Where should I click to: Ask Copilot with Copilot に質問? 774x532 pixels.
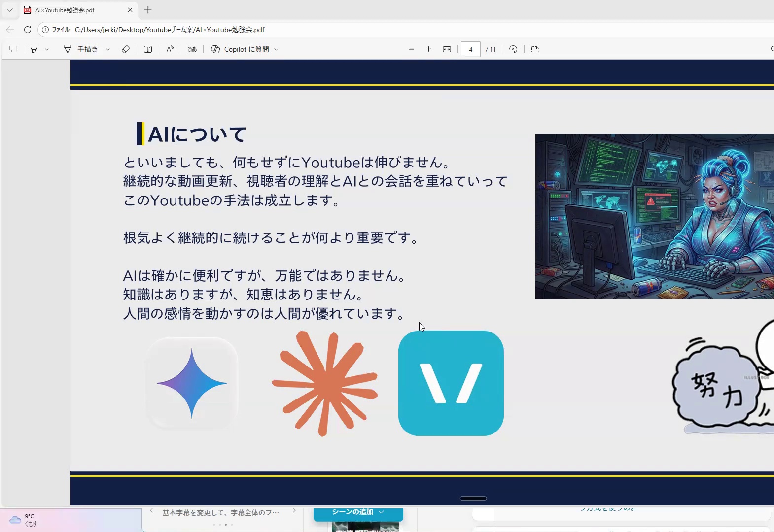click(x=240, y=49)
